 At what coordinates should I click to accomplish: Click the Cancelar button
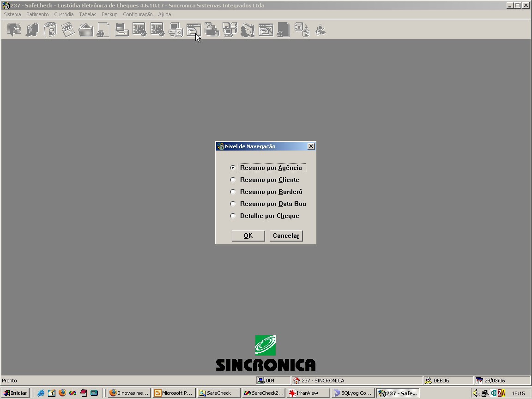tap(286, 236)
